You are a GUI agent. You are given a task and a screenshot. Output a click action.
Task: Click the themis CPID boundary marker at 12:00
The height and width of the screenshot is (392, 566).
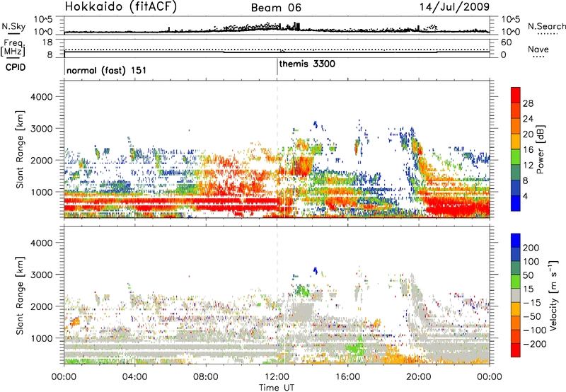click(277, 67)
